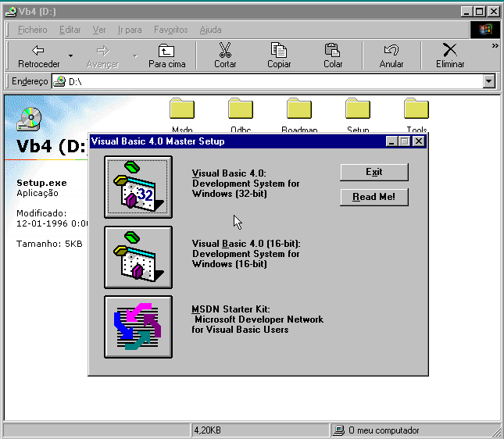Viewport: 504px width, 439px height.
Task: Open the Ficheiro menu
Action: [x=32, y=30]
